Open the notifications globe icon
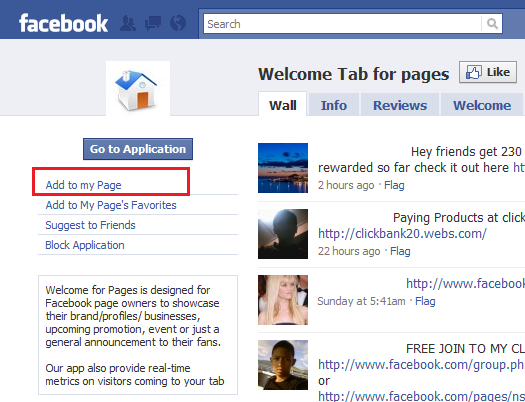The image size is (525, 402). [178, 23]
